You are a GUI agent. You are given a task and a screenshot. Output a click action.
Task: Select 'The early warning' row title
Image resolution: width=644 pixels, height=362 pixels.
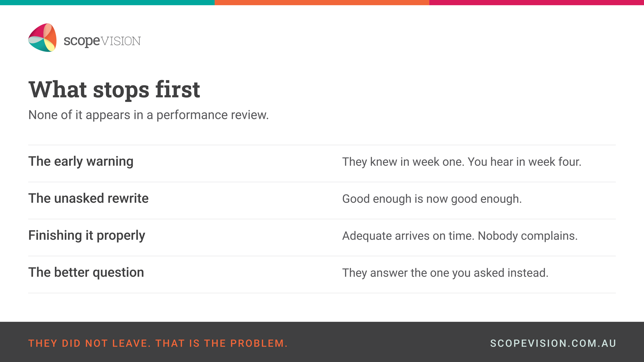pyautogui.click(x=81, y=161)
